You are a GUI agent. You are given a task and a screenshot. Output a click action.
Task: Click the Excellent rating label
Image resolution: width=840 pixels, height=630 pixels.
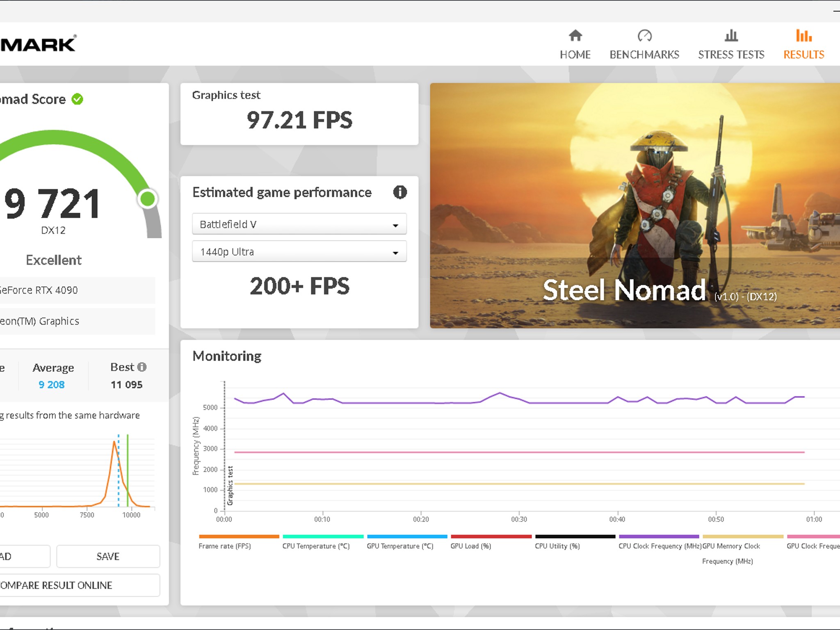point(54,260)
